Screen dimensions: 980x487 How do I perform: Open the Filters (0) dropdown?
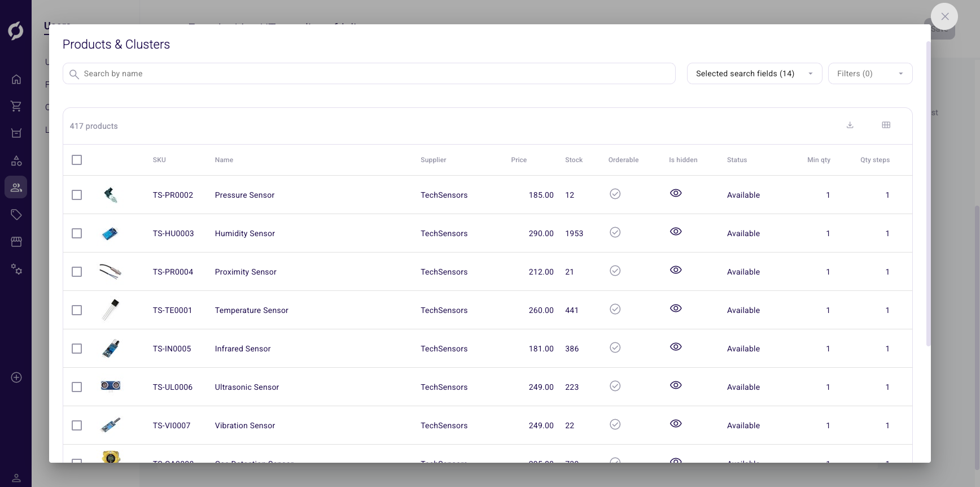870,73
